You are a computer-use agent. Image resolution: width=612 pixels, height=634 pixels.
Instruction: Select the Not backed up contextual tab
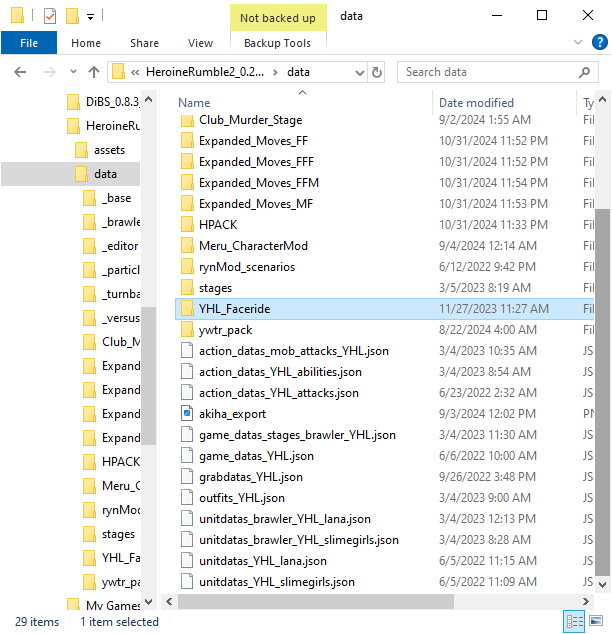[x=278, y=18]
